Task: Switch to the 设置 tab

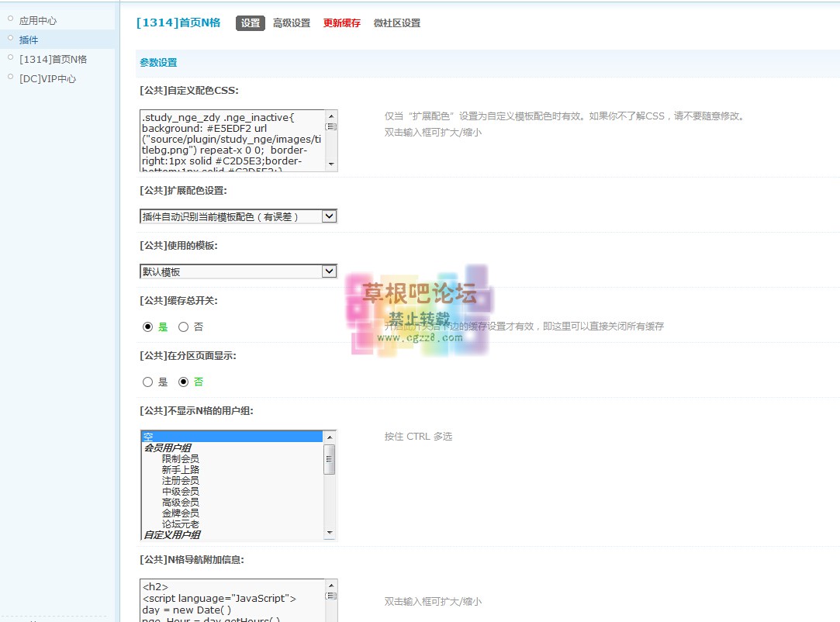Action: pyautogui.click(x=251, y=23)
